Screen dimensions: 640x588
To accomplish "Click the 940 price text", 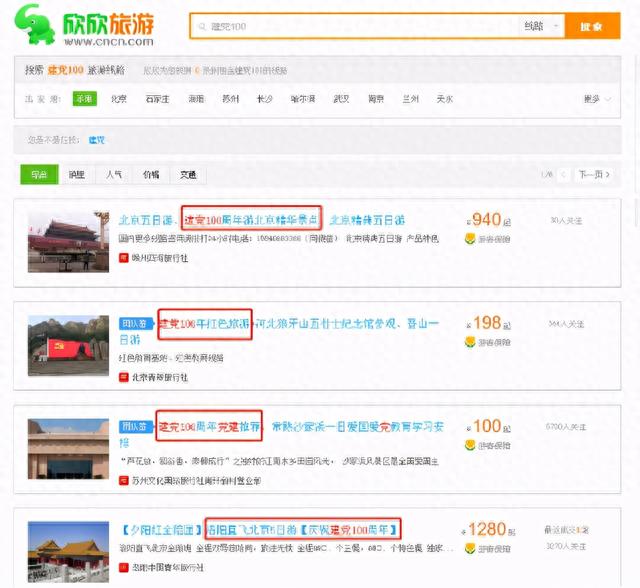I will click(489, 220).
